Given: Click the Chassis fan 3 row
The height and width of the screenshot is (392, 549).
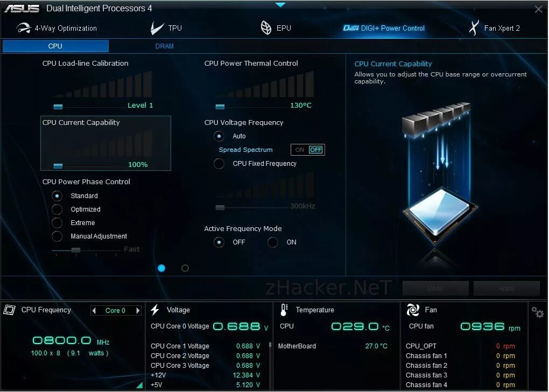Looking at the screenshot, I should 460,375.
